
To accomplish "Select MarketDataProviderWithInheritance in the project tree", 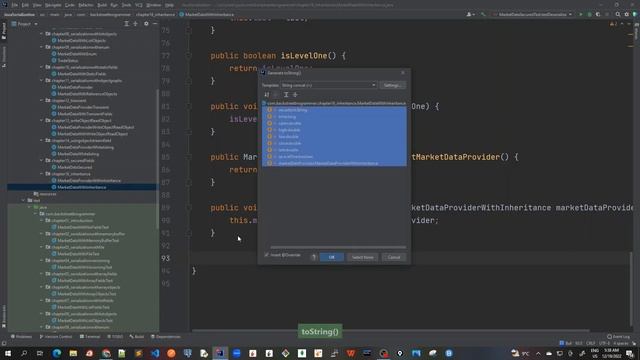I will click(89, 180).
